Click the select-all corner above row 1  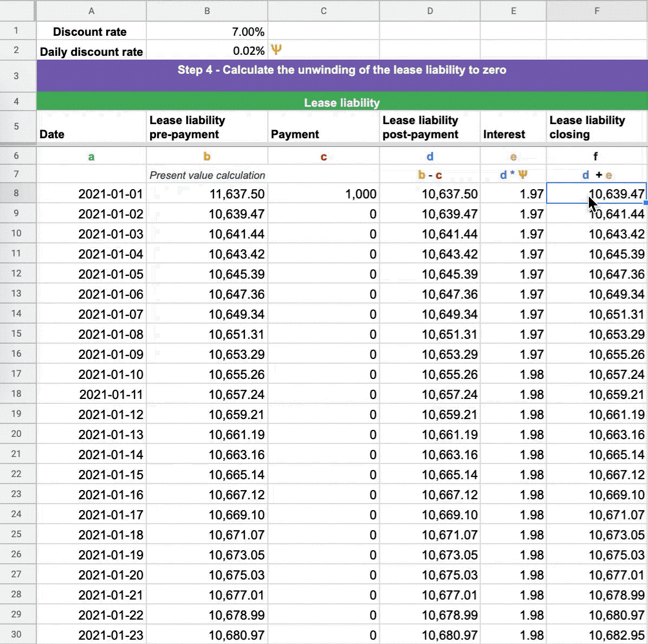coord(17,11)
